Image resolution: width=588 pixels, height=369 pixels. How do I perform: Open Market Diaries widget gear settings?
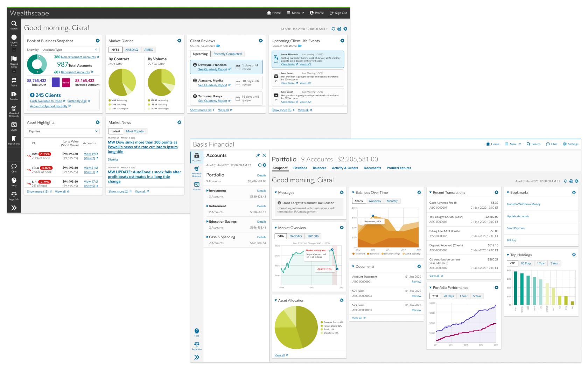179,41
